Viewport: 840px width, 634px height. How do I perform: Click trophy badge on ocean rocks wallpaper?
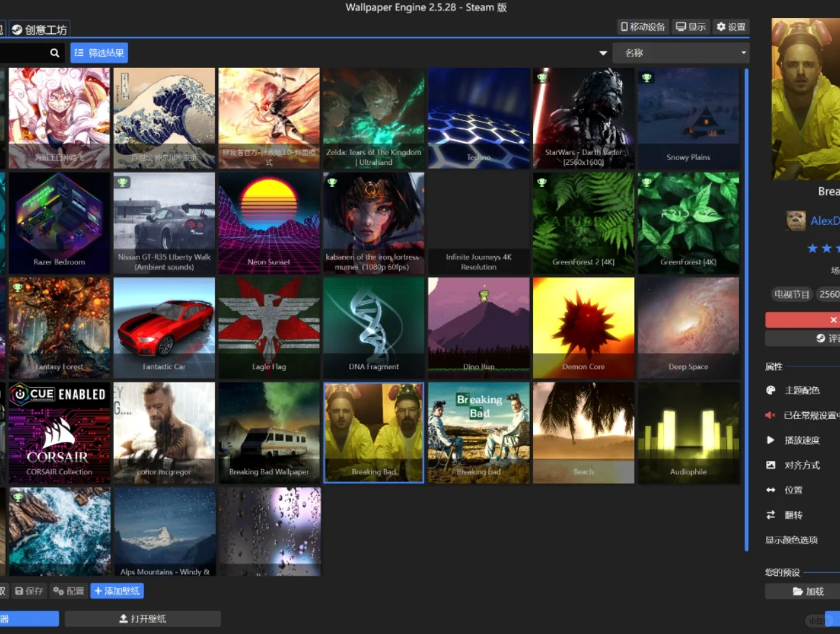click(17, 497)
